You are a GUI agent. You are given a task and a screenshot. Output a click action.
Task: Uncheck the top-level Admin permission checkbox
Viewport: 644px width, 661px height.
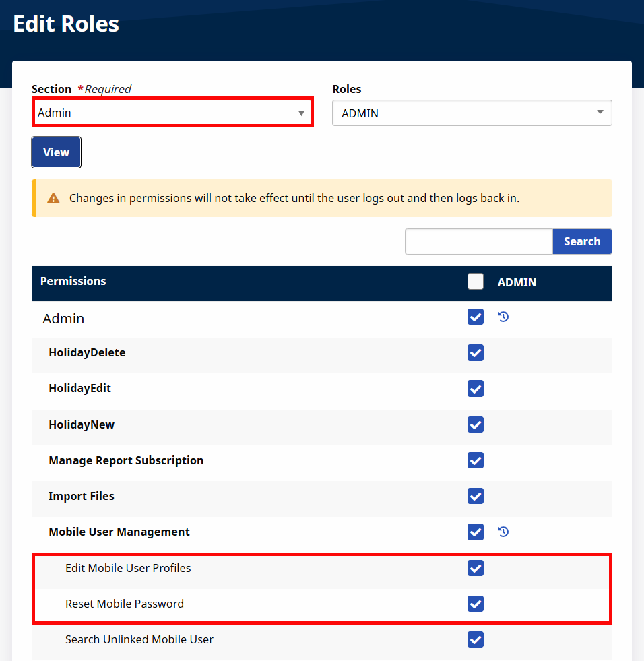[x=476, y=317]
